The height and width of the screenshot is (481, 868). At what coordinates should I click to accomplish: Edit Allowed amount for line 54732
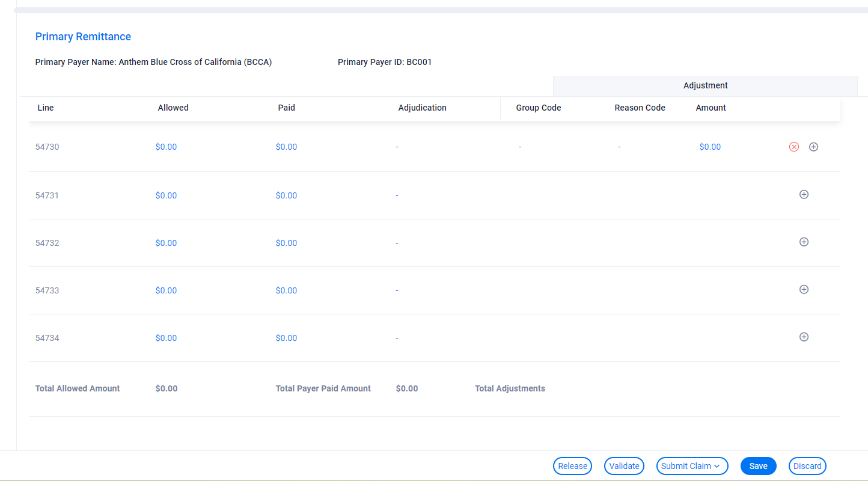[x=166, y=243]
